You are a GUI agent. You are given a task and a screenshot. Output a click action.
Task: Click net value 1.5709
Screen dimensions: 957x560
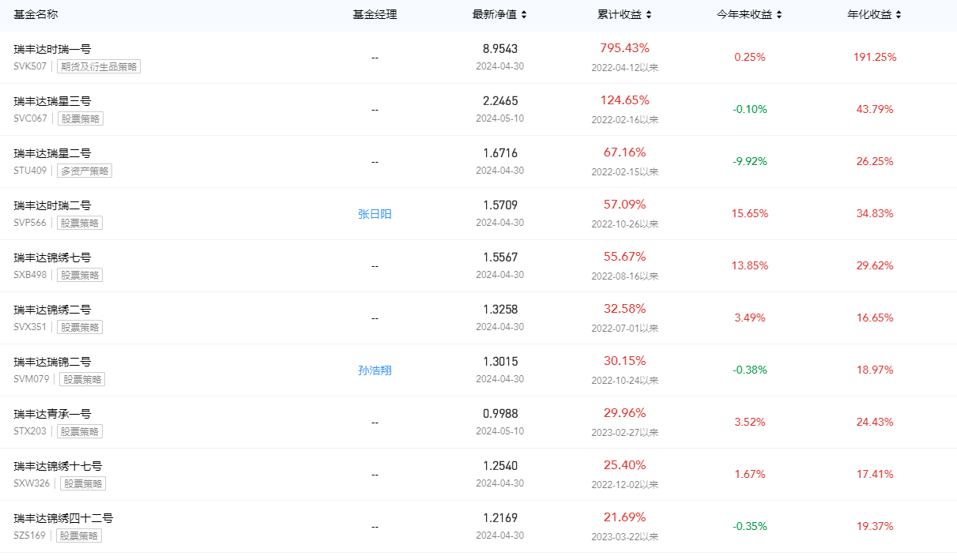click(500, 205)
